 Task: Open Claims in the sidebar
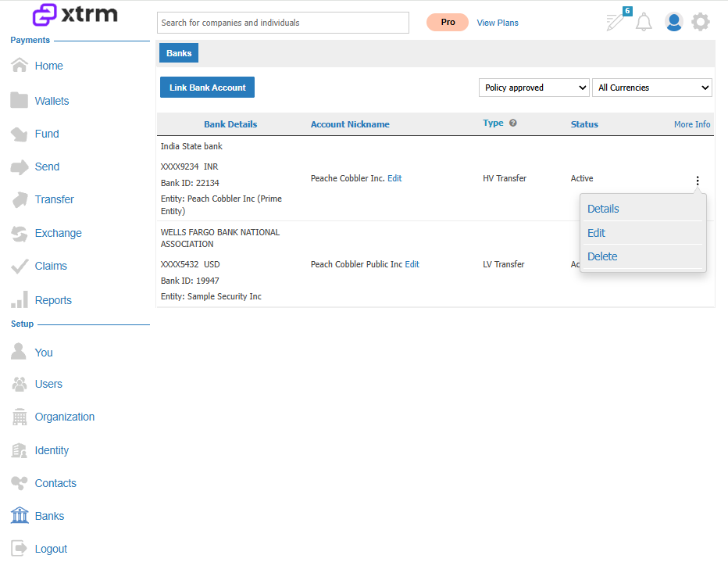click(x=51, y=267)
